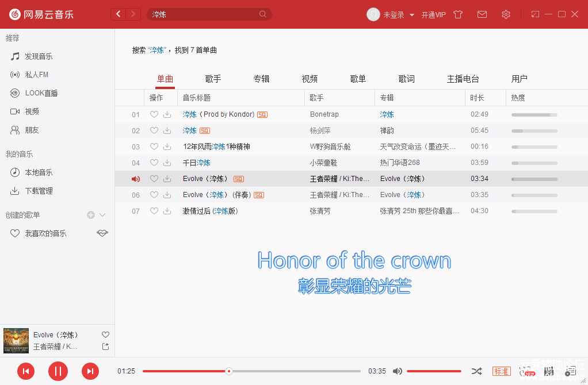Open artist Bonetrap from row 01
Viewport: 588px width, 385px height.
tap(324, 114)
